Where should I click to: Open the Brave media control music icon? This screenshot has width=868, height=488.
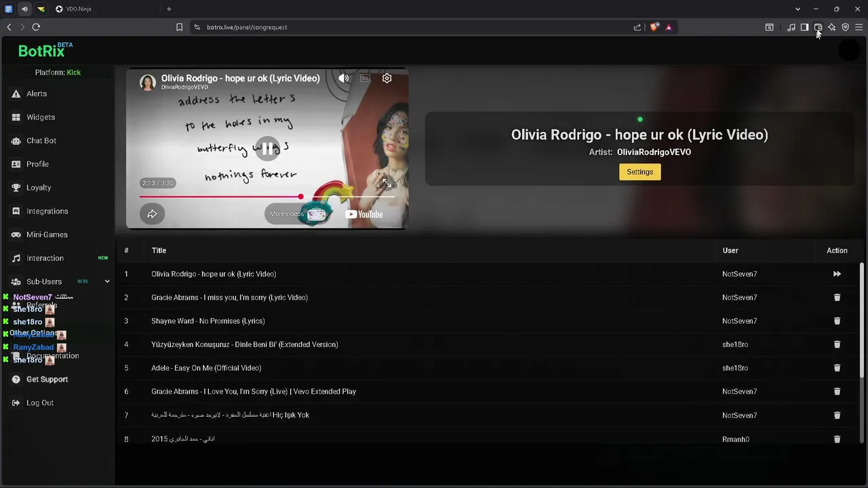791,27
